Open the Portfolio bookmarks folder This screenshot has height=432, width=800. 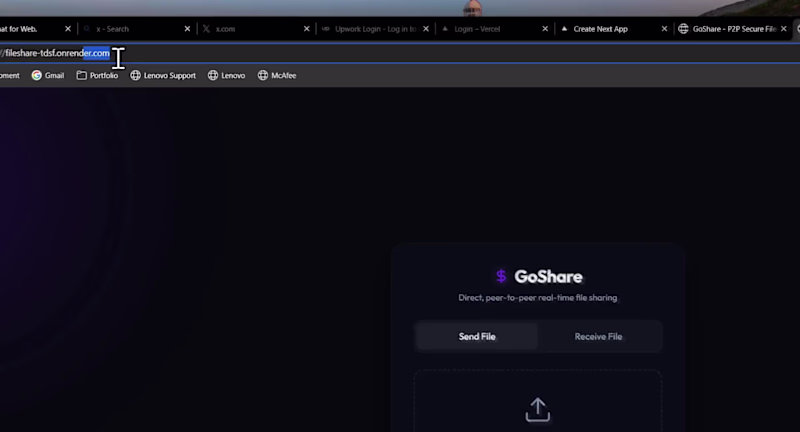tap(97, 75)
